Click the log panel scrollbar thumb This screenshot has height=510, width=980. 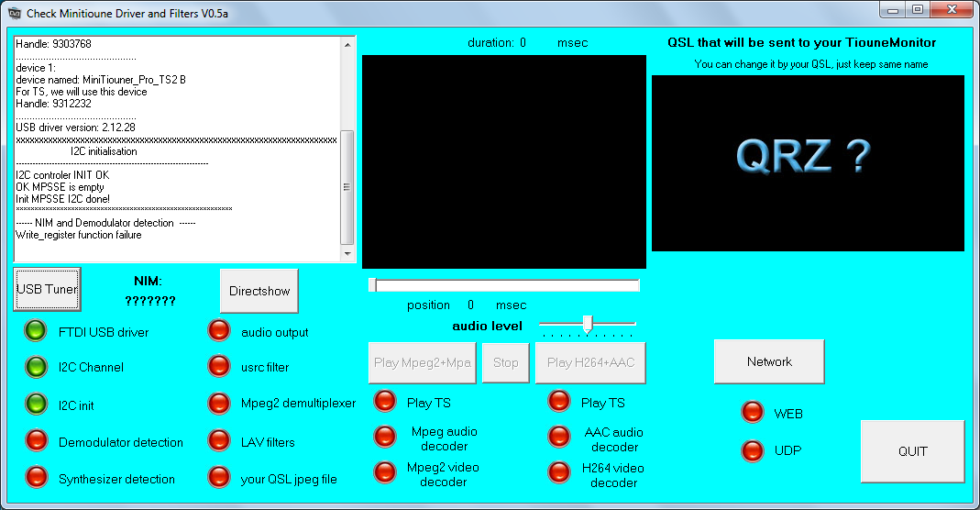(347, 187)
